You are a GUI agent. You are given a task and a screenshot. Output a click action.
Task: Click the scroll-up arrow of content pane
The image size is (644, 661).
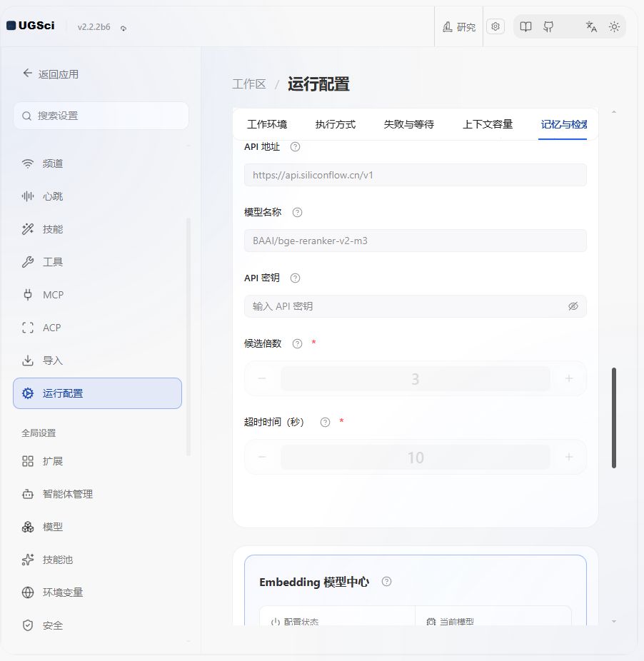point(614,111)
